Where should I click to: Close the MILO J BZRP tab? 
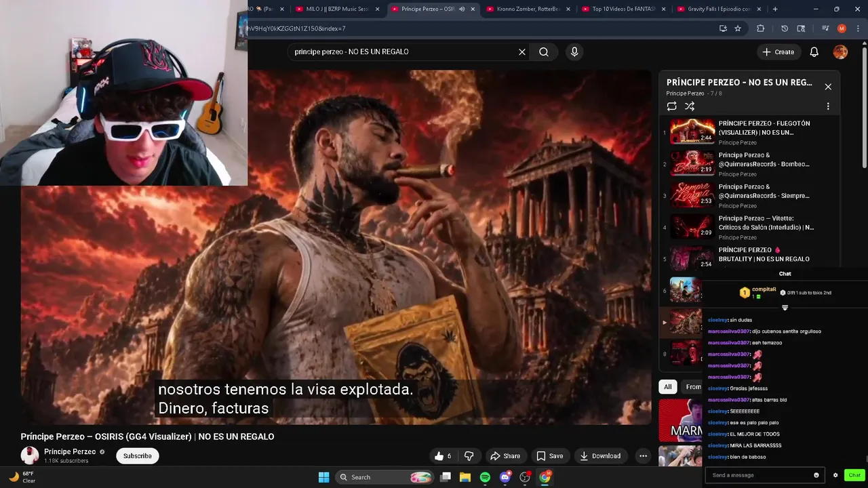[377, 9]
